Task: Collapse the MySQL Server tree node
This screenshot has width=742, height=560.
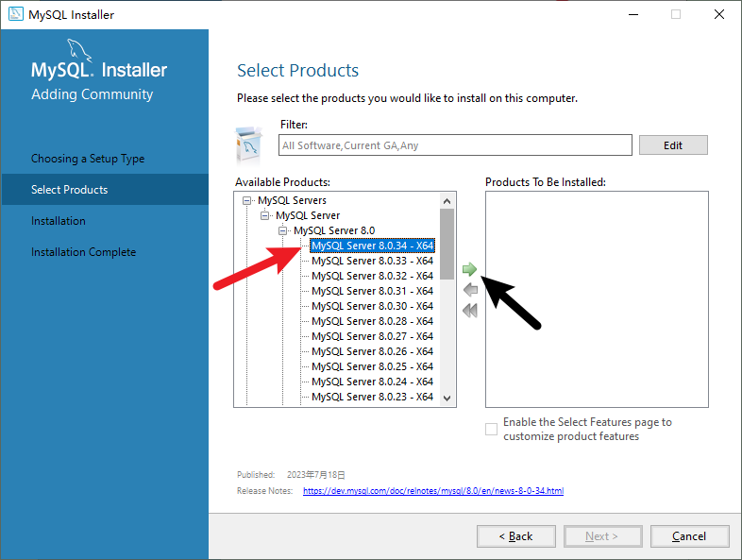Action: [264, 216]
